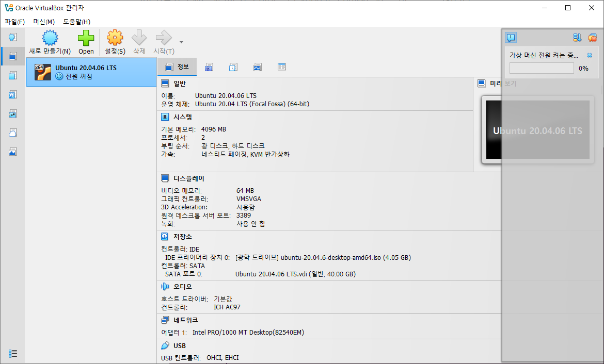
Task: Click the 전원 꺼짐 power state icon
Action: (59, 76)
